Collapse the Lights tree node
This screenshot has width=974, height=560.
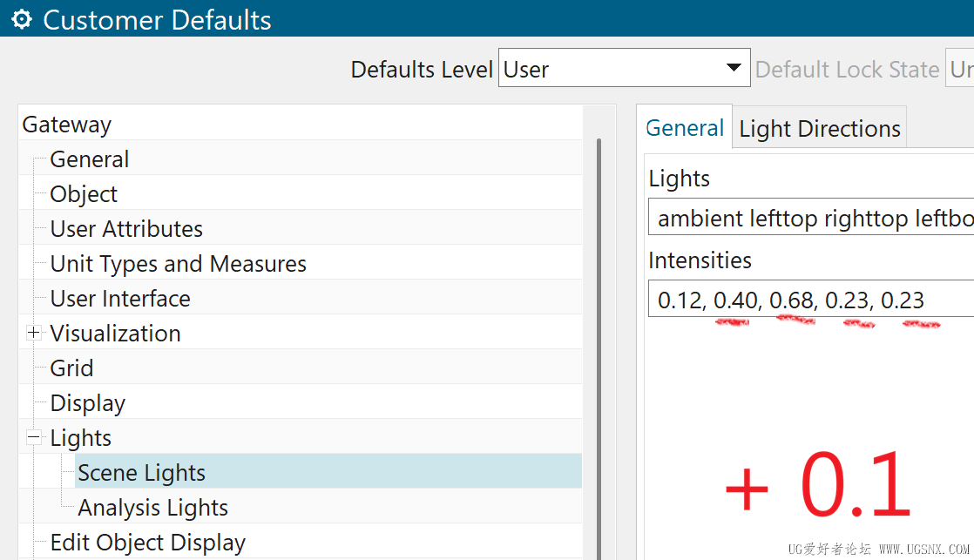tap(34, 437)
